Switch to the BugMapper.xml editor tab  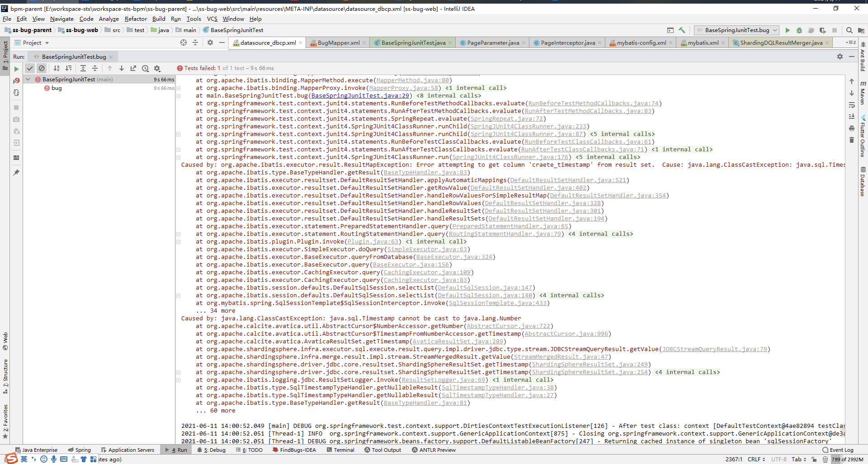[338, 43]
